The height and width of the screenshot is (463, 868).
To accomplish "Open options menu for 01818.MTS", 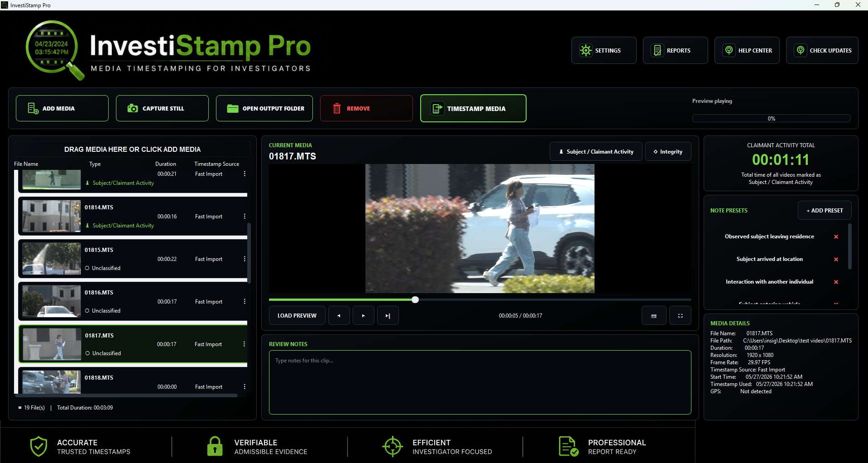I will click(x=245, y=387).
